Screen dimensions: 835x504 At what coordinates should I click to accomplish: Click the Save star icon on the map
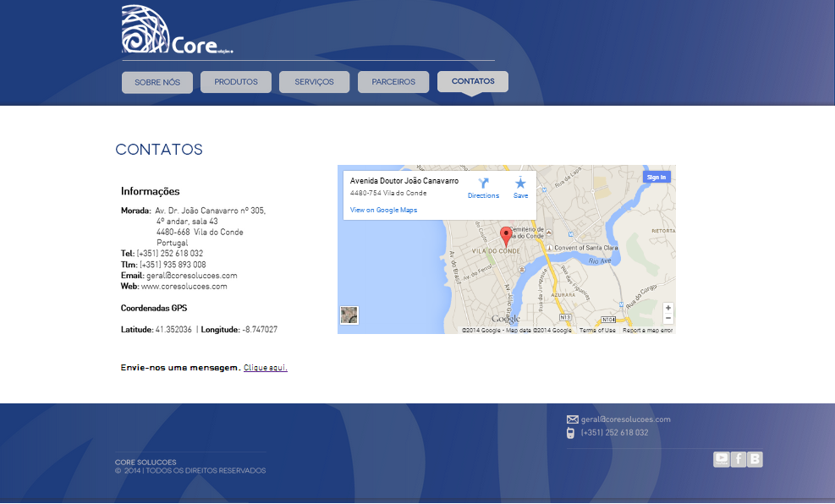coord(519,184)
